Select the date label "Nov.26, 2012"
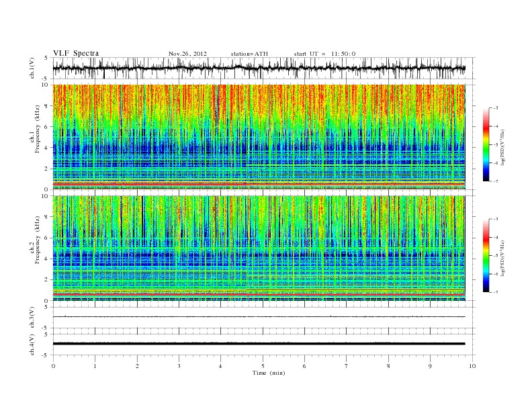This screenshot has height=411, width=532. pyautogui.click(x=187, y=54)
